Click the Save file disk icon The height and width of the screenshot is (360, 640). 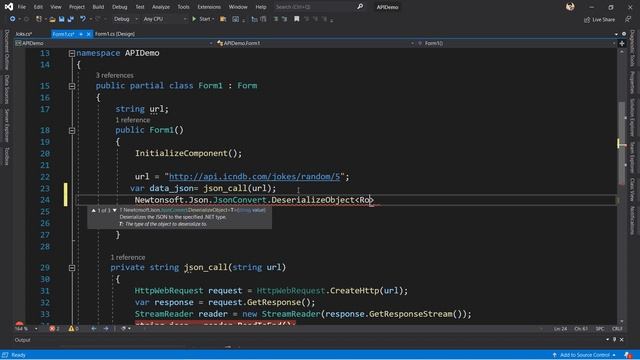coord(62,19)
